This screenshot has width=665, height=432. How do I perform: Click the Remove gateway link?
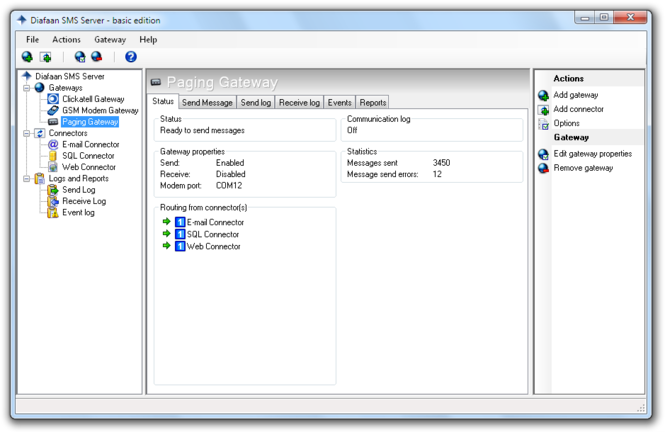pyautogui.click(x=583, y=168)
